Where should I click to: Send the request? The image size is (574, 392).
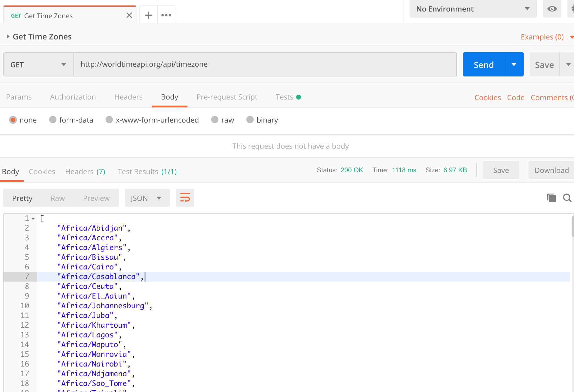click(x=484, y=64)
